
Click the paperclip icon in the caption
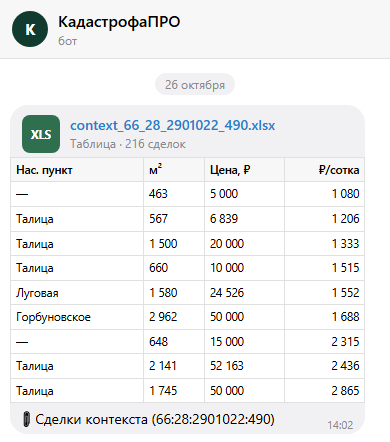[26, 419]
